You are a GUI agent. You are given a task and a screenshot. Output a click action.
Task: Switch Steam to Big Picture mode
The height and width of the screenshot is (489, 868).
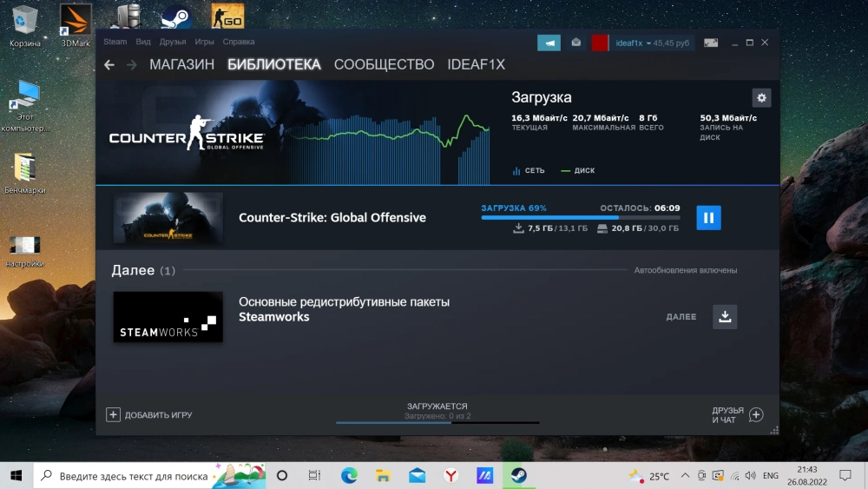[x=711, y=43]
